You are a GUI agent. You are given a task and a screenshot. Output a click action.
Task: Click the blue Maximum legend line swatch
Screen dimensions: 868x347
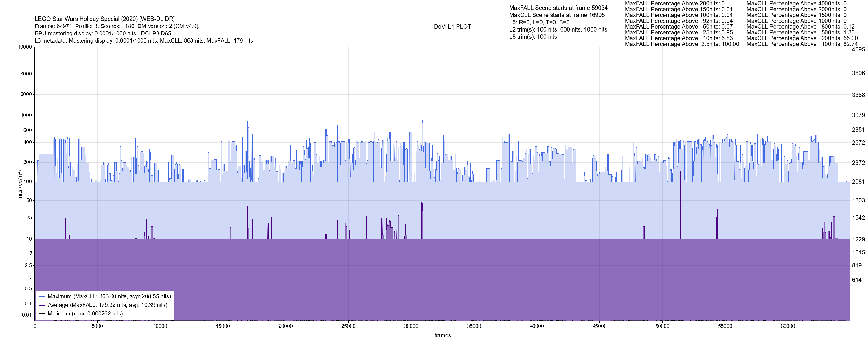pos(42,296)
